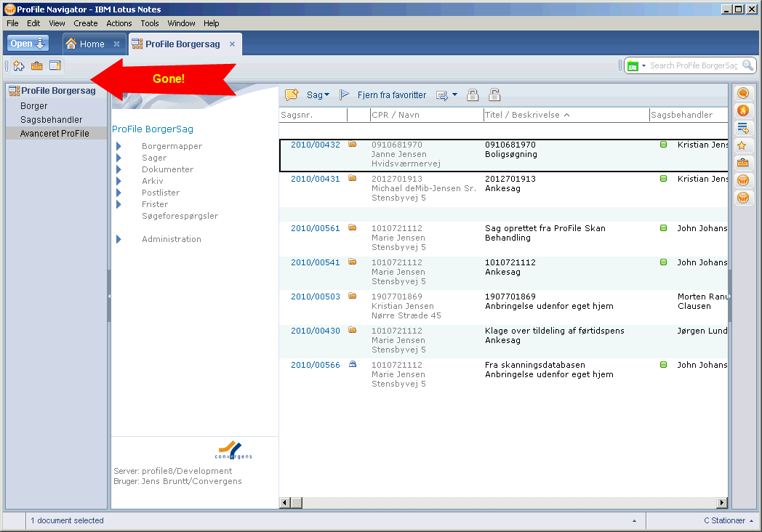
Task: Open the Sag dropdown menu
Action: coord(318,95)
